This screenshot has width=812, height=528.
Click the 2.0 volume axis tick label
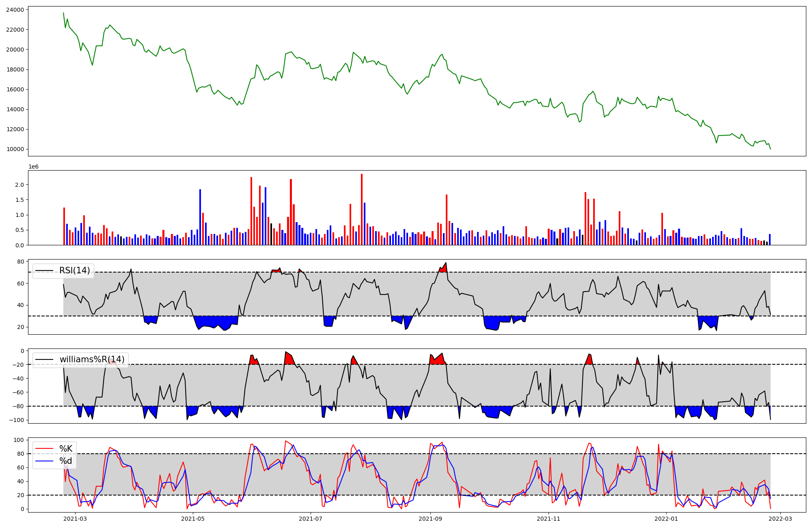[x=19, y=185]
